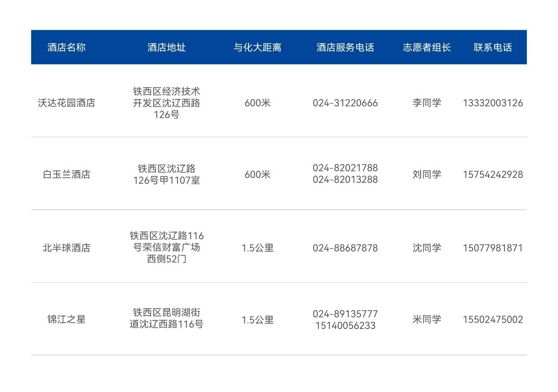Select the 志愿者组长 header cell

pos(427,48)
